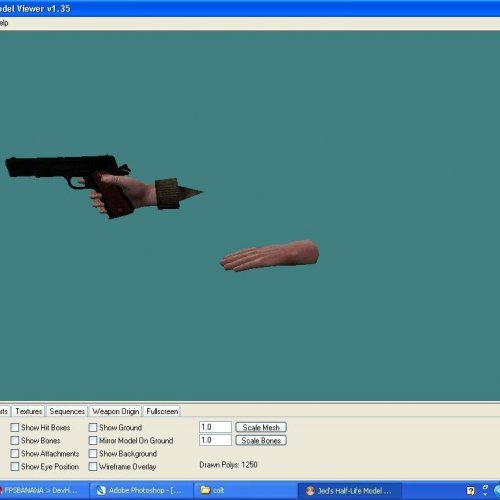Toggle Show Background checkbox
The width and height of the screenshot is (500, 500).
coord(93,453)
